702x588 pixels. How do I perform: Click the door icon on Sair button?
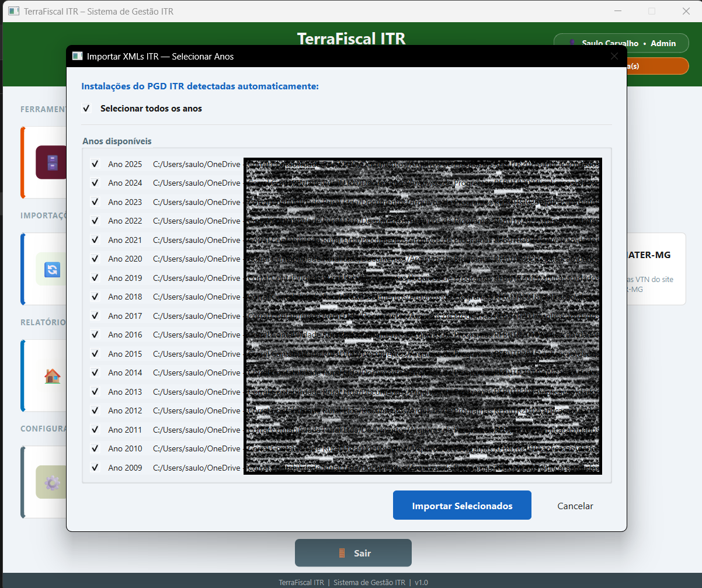(342, 553)
